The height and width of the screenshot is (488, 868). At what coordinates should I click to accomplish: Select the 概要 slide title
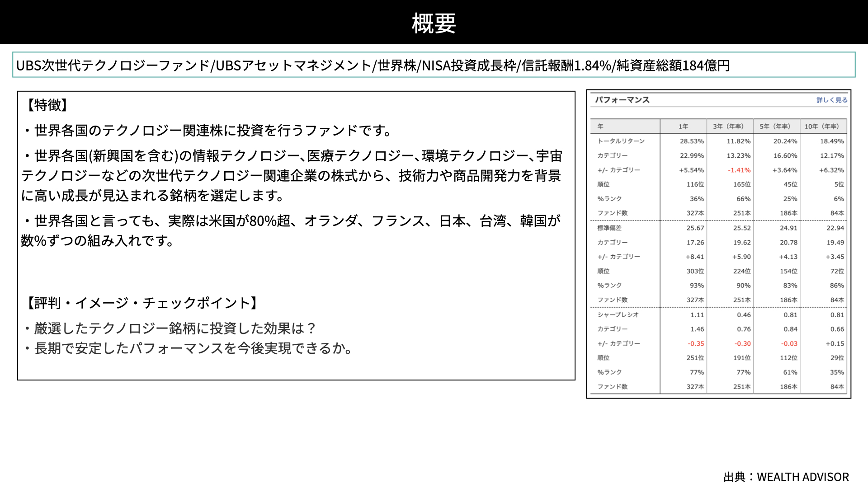(434, 23)
